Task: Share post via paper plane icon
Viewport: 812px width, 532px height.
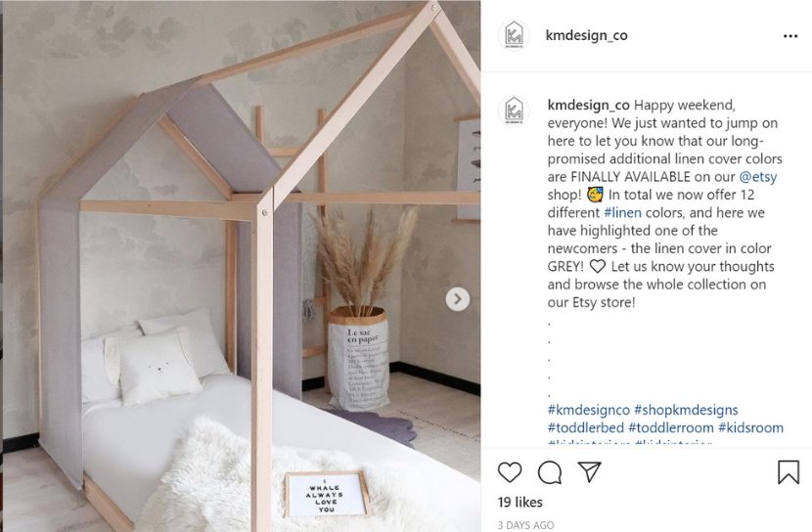Action: tap(589, 472)
